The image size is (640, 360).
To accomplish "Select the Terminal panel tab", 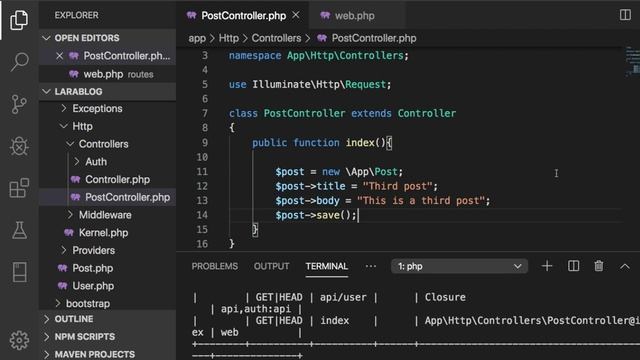I will [x=327, y=266].
